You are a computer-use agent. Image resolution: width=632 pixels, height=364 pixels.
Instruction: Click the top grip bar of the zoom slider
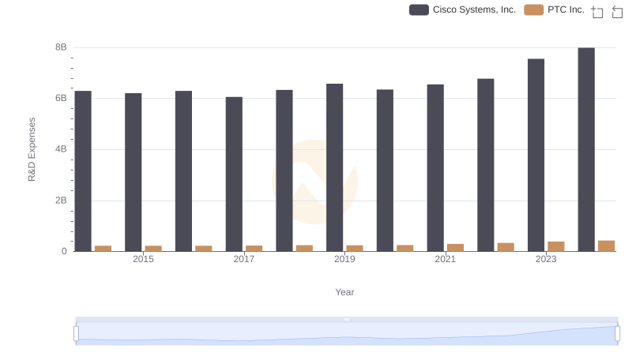[347, 319]
